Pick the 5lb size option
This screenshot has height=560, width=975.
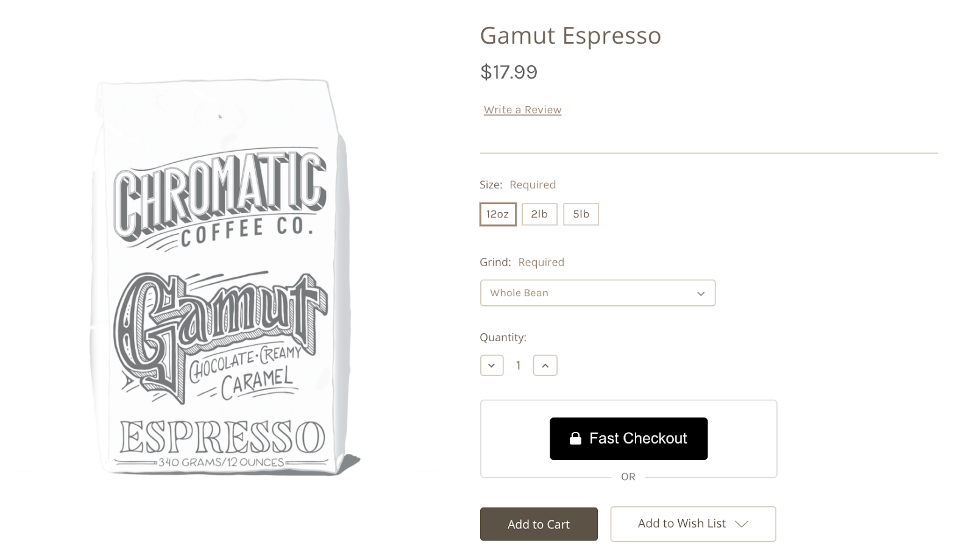(581, 214)
